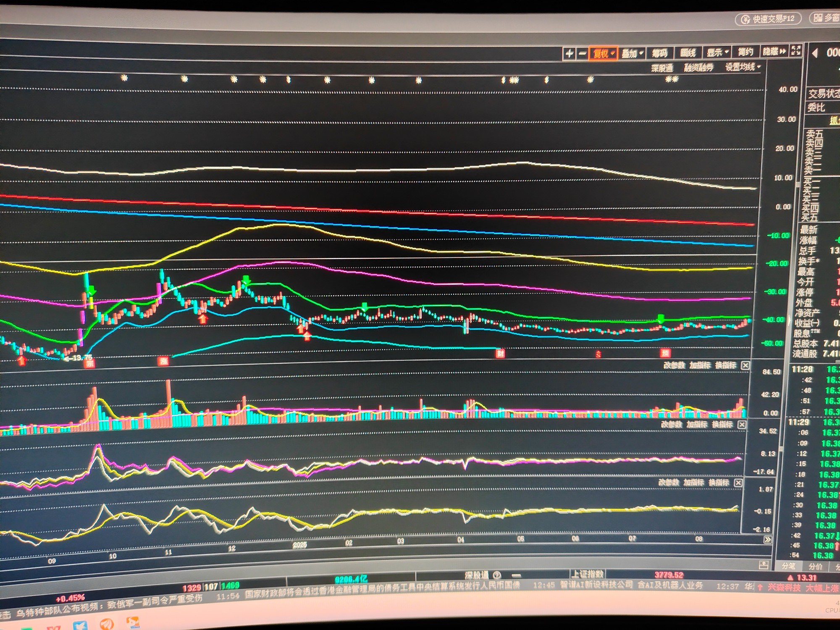This screenshot has width=840, height=630.
Task: Click the 委比 label in quote panel
Action: click(x=816, y=108)
